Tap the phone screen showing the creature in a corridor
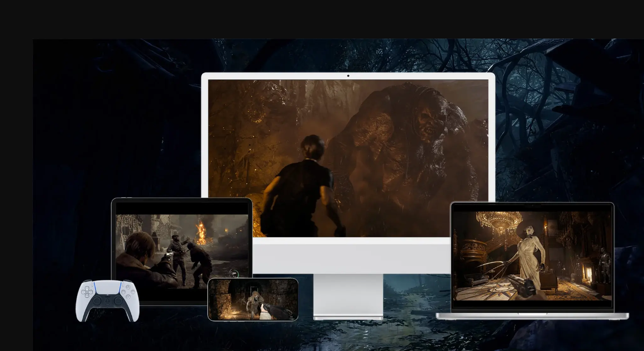644x351 pixels. coord(253,299)
